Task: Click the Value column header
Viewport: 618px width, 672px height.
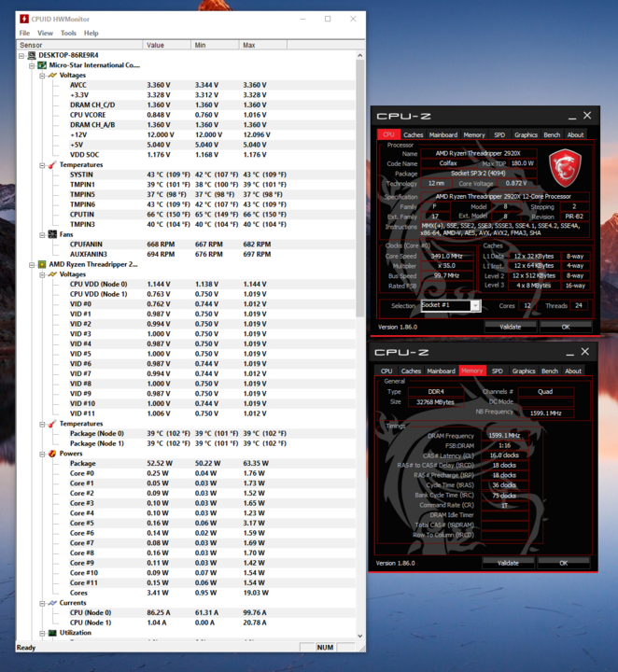Action: 167,45
